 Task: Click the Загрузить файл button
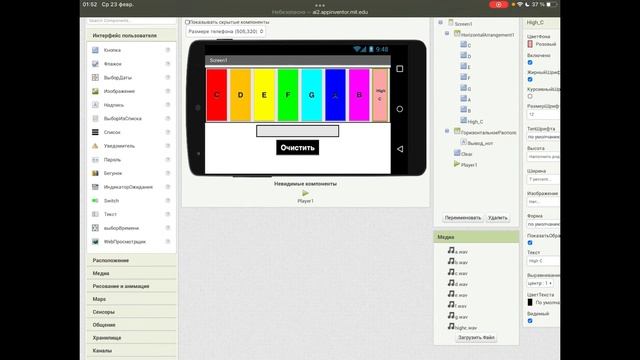click(x=476, y=338)
